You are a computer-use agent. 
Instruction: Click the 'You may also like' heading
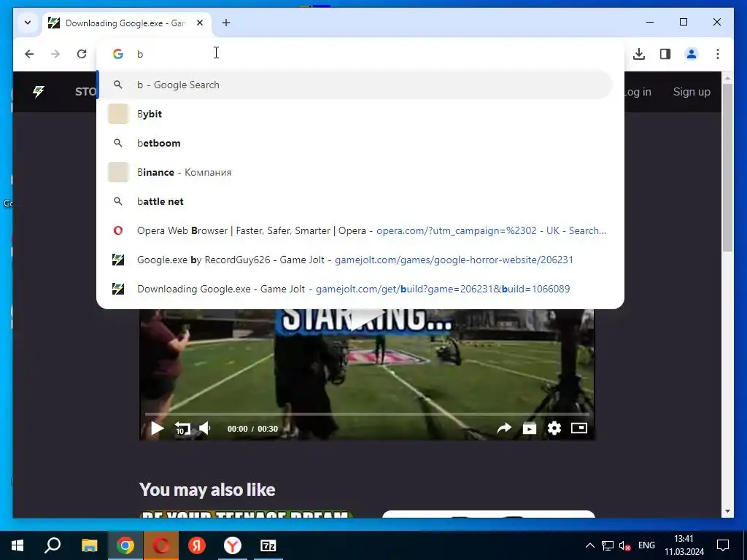coord(207,489)
